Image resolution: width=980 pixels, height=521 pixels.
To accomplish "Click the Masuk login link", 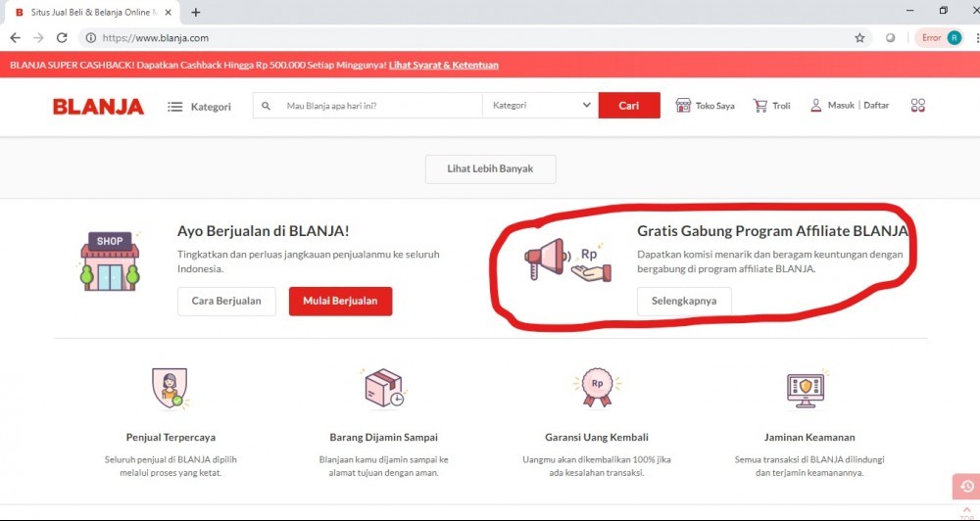I will pos(841,105).
